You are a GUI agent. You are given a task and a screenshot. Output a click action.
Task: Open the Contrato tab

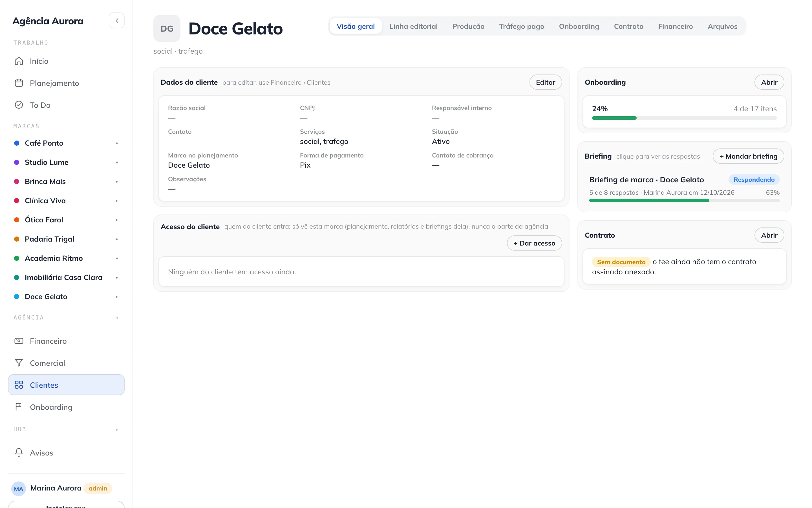(x=628, y=26)
